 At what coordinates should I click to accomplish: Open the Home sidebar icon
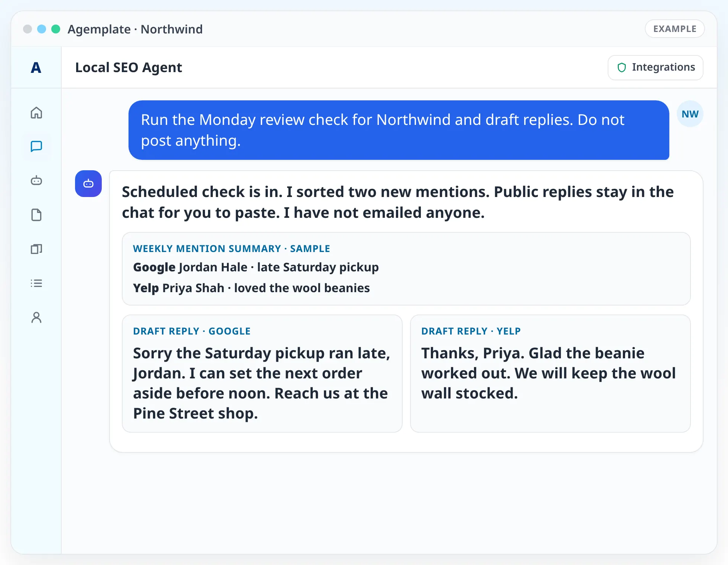tap(36, 113)
